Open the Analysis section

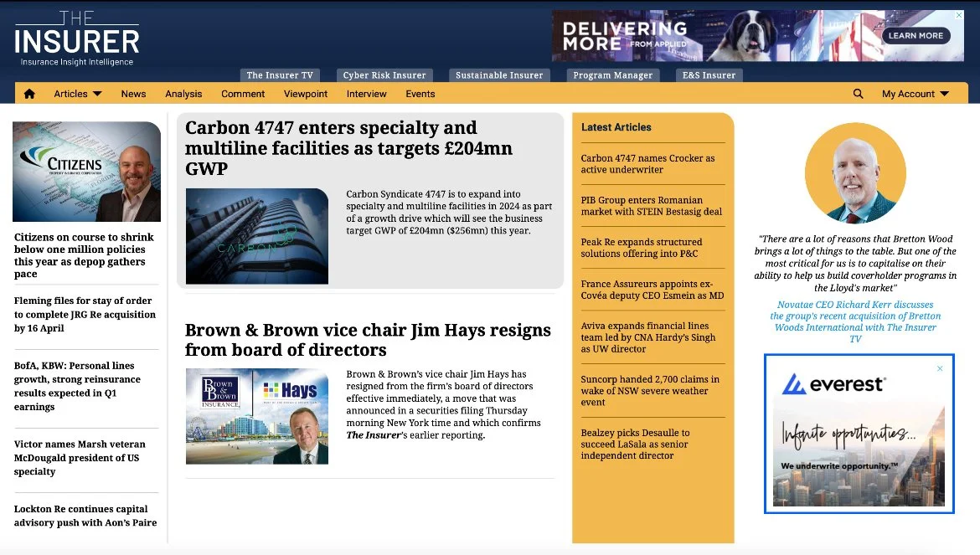(183, 94)
